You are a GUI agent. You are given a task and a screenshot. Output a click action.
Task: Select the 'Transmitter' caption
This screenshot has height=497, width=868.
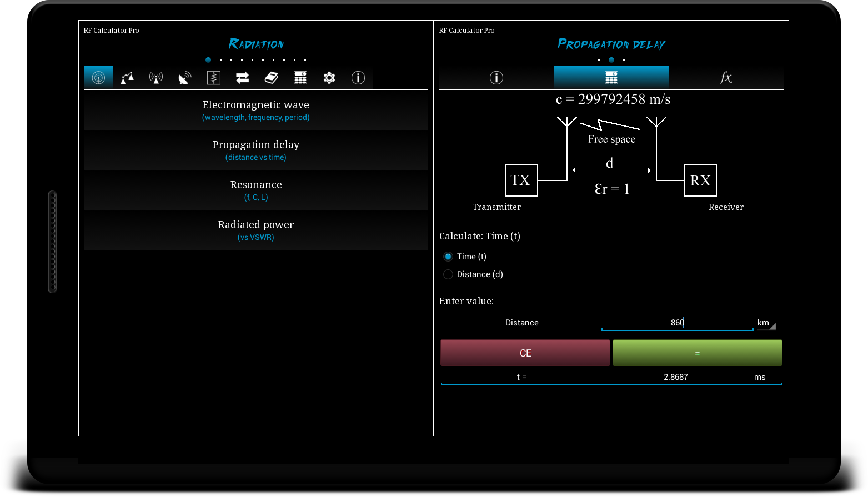496,207
